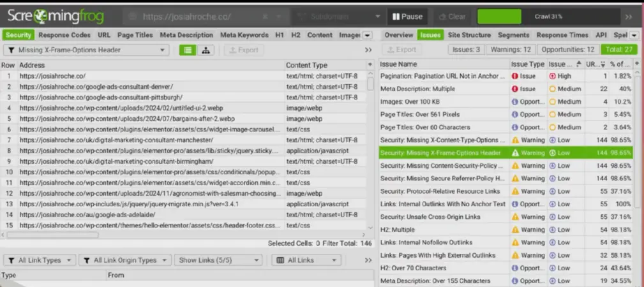Open the Show Links (5/5) dropdown

(x=218, y=260)
